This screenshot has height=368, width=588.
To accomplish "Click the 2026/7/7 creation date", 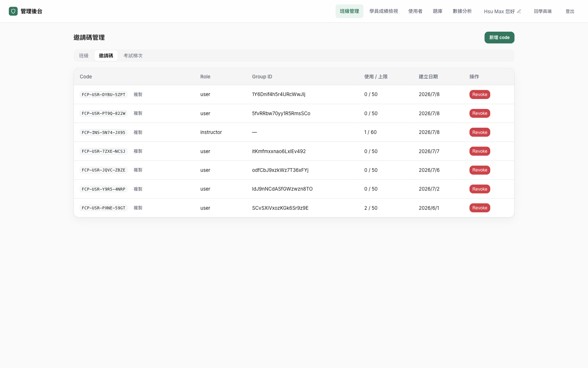I will tap(429, 151).
